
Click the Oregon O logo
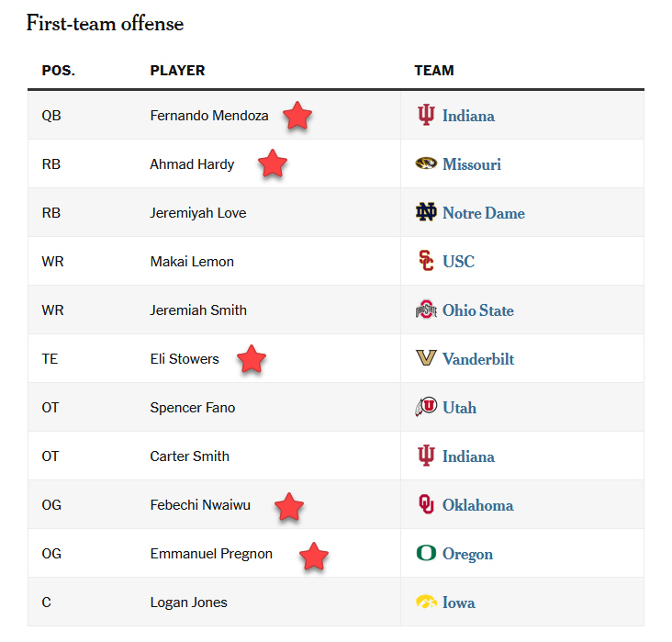click(x=425, y=554)
